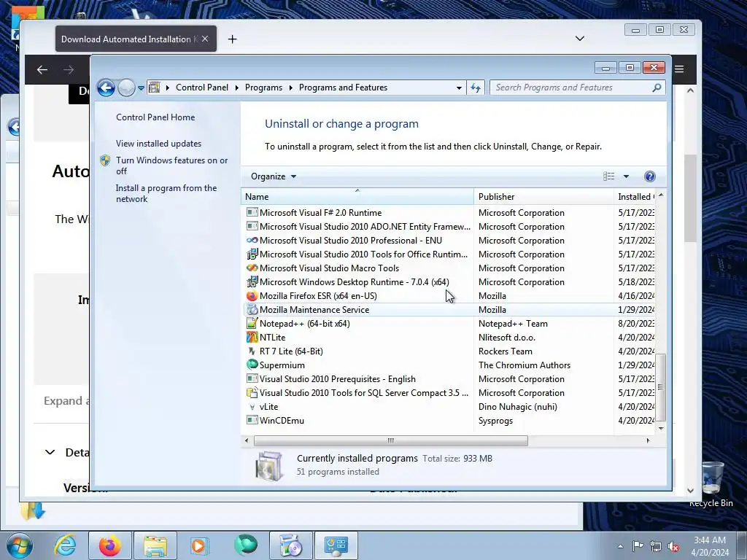Select the Supermium program icon

tap(252, 365)
